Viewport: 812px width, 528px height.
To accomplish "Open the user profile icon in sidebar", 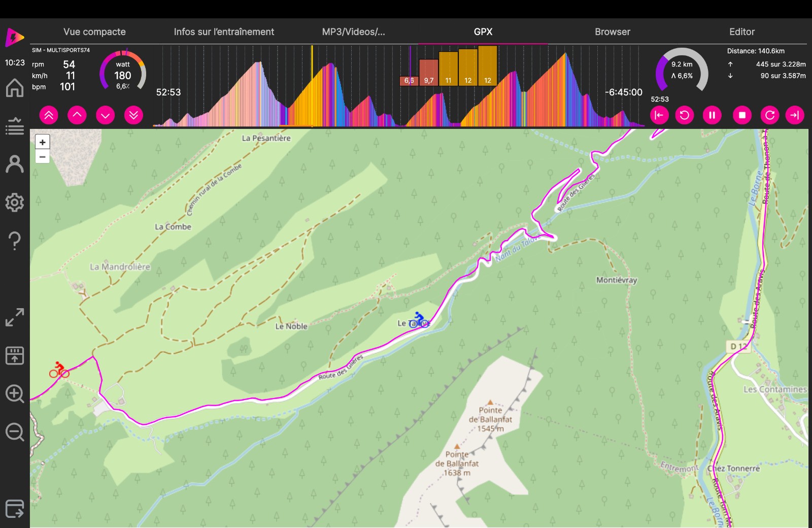I will (15, 164).
